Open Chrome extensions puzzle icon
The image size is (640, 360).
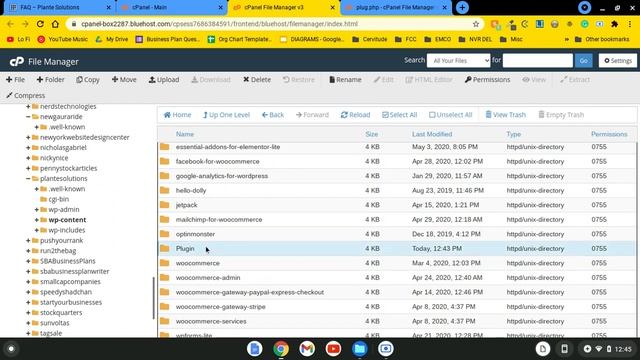(614, 24)
